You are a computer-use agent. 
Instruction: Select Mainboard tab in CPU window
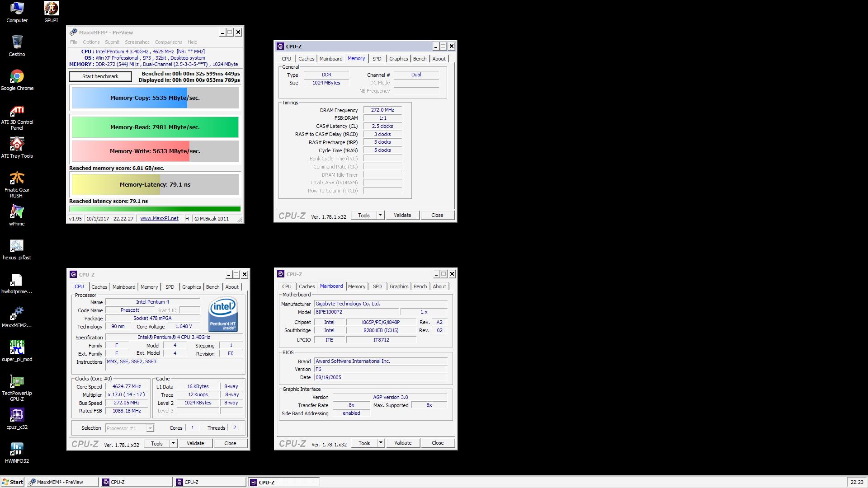coord(124,287)
